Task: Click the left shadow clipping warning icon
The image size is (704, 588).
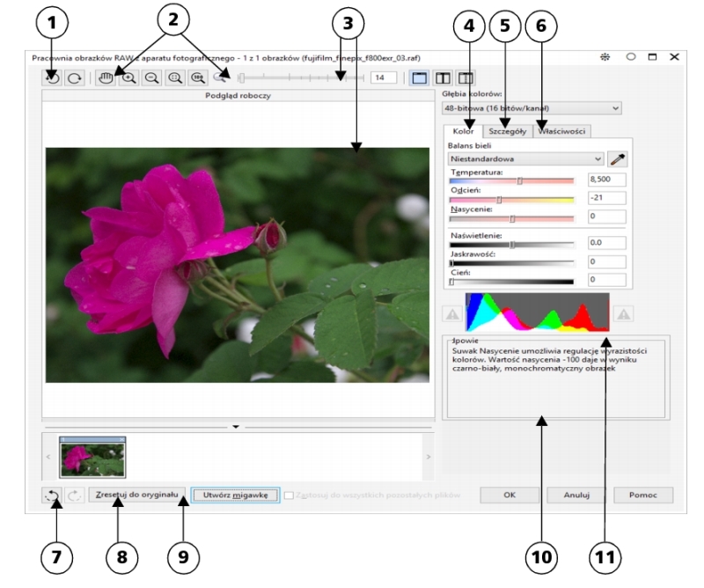Action: click(451, 313)
